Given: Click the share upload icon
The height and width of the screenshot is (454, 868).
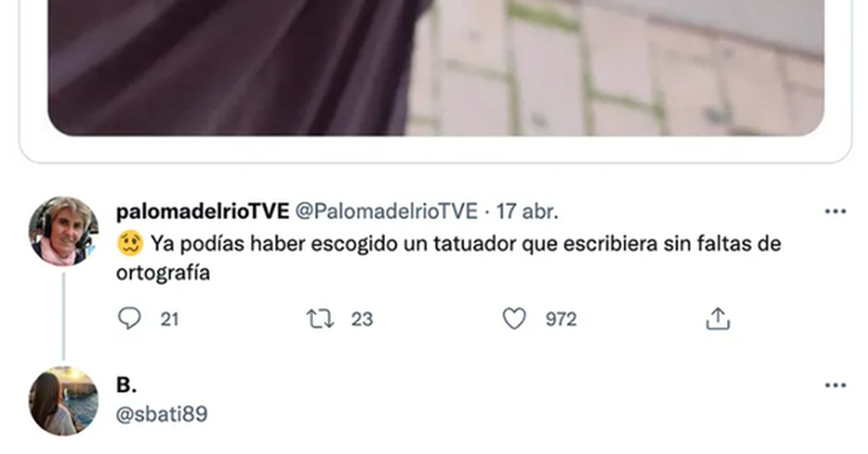Looking at the screenshot, I should click(x=718, y=318).
